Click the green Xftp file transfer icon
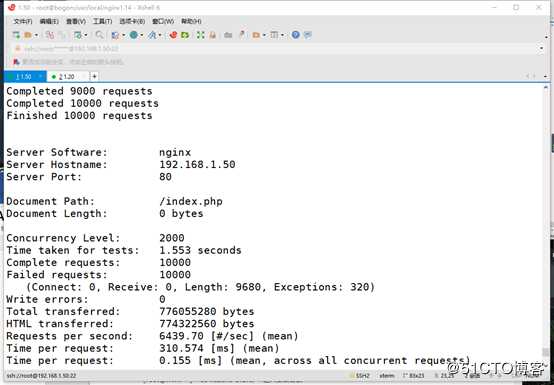The width and height of the screenshot is (554, 385). click(185, 35)
